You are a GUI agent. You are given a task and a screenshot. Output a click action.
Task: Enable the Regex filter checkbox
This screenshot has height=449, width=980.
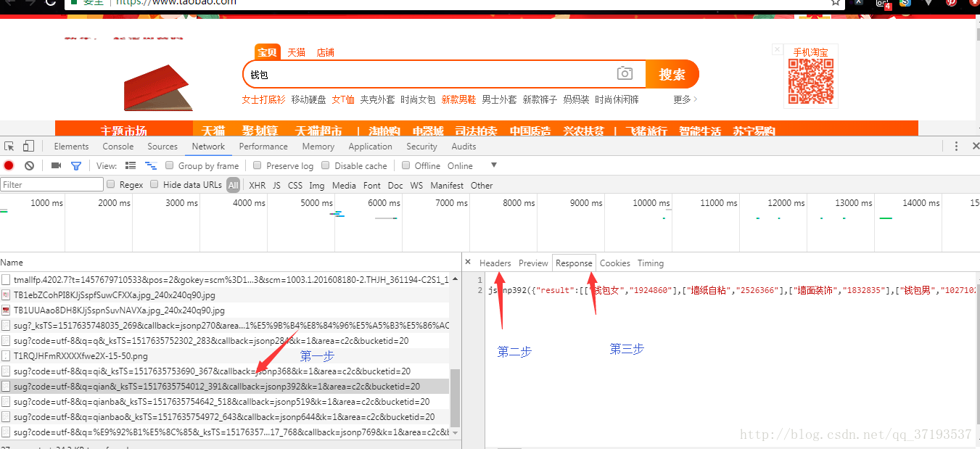point(111,184)
